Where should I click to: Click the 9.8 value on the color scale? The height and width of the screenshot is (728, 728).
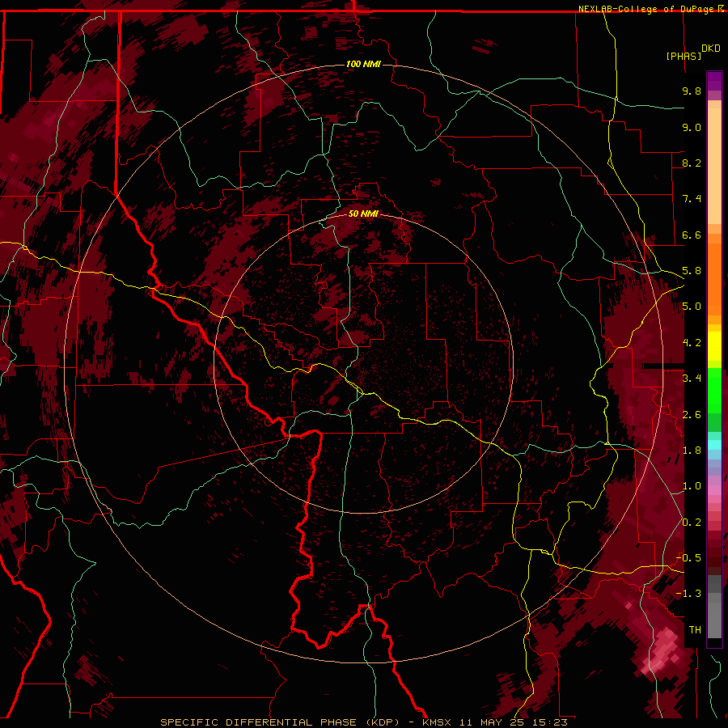coord(692,91)
